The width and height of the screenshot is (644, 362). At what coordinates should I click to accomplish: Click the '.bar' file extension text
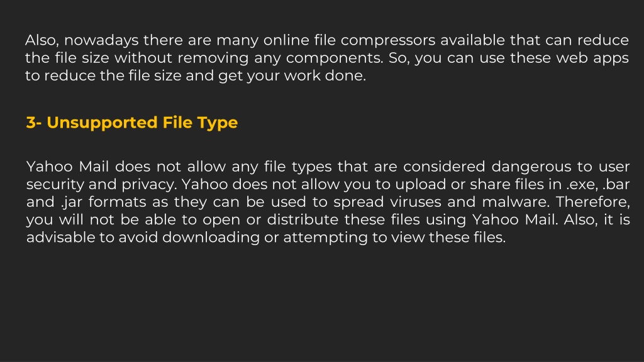point(616,184)
